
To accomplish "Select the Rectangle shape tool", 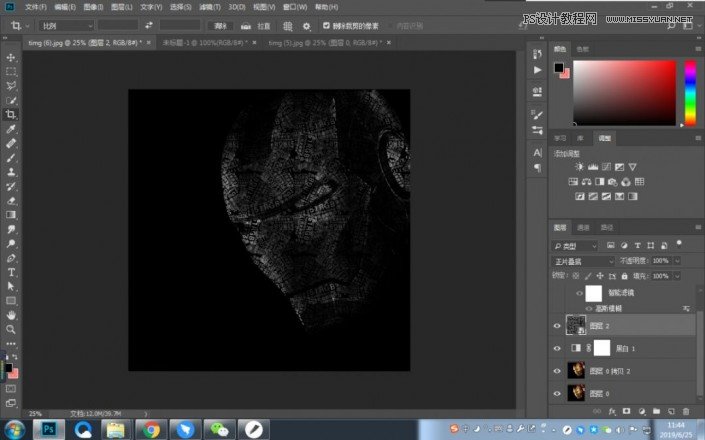I will coord(11,301).
